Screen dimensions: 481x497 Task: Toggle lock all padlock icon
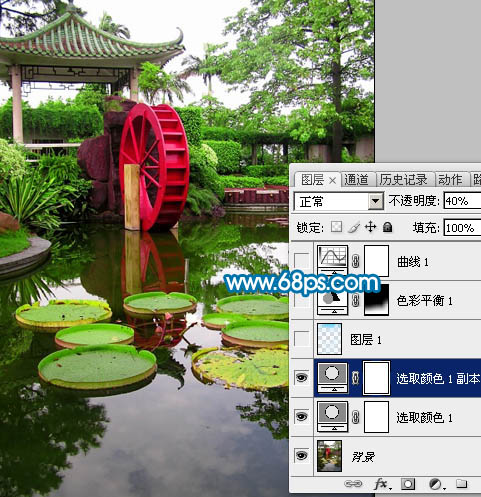click(x=387, y=227)
